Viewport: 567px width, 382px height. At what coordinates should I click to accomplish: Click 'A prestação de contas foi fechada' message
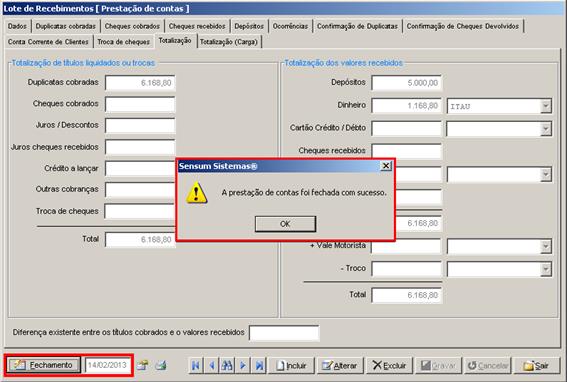point(304,193)
